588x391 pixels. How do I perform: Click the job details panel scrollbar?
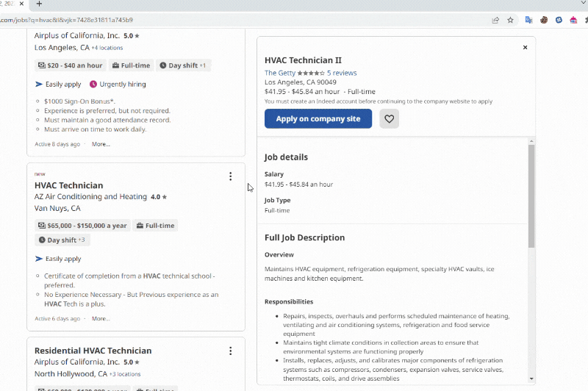(531, 198)
